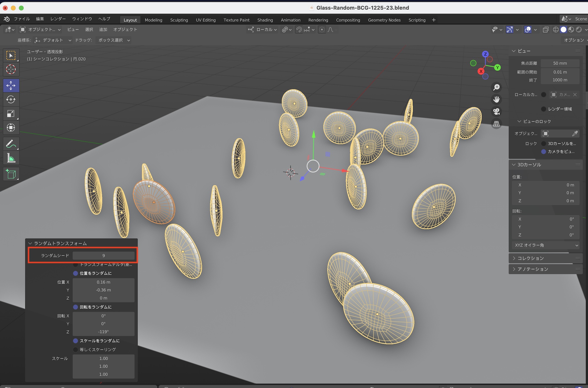Toggle camera view with camera icon
The height and width of the screenshot is (388, 588).
[497, 112]
